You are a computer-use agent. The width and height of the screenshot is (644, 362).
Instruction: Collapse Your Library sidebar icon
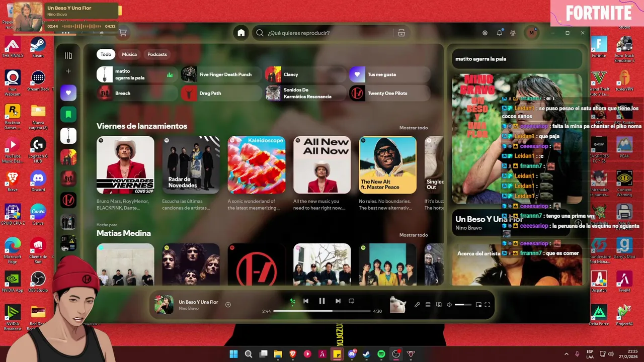[68, 56]
